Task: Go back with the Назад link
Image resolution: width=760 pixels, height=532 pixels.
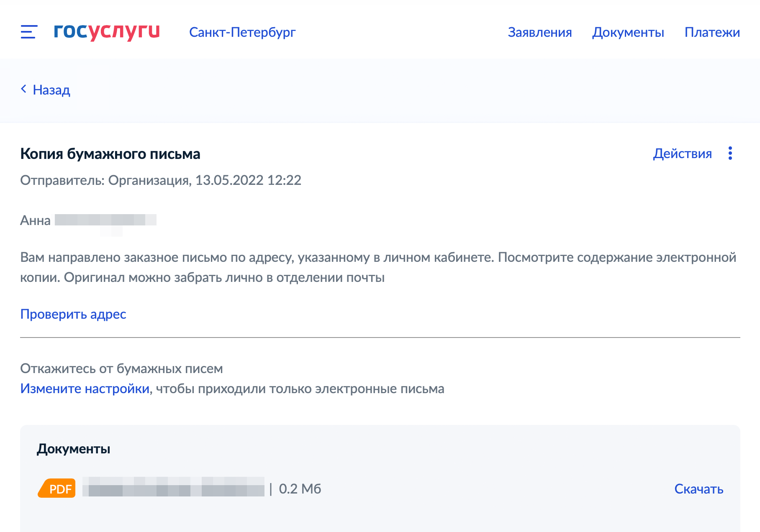Action: pyautogui.click(x=51, y=90)
